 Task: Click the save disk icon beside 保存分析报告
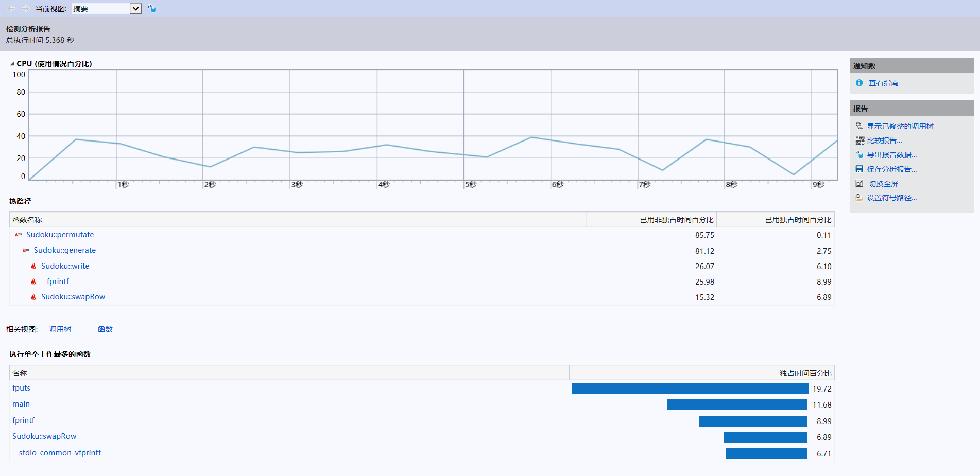coord(859,169)
